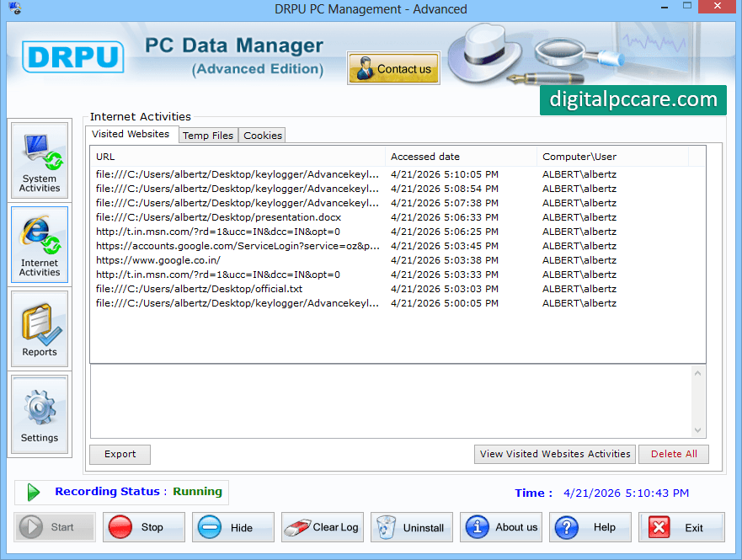Click the blue Hide minus icon

[x=210, y=527]
